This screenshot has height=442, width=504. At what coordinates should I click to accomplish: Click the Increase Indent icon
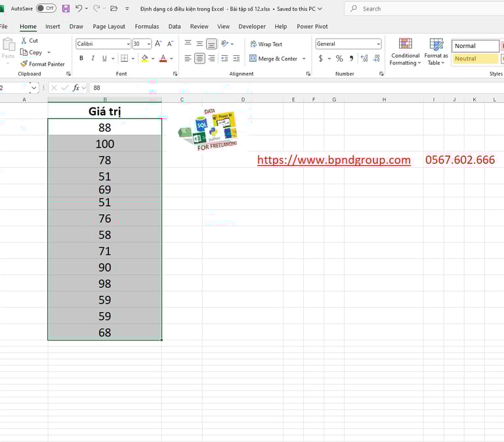[x=236, y=58]
